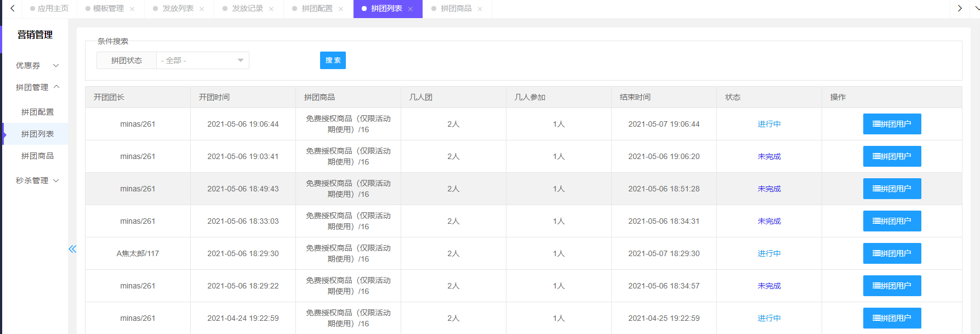Click the 搜索 button
The height and width of the screenshot is (334, 980).
(333, 60)
